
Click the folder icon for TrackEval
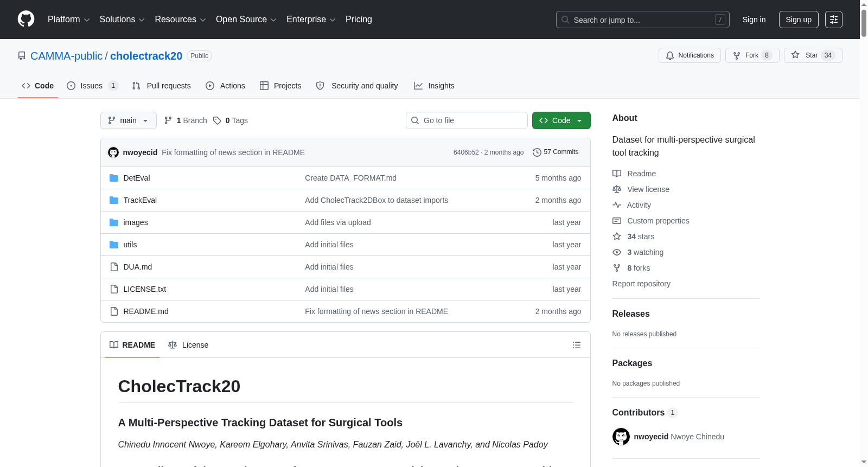pos(114,200)
